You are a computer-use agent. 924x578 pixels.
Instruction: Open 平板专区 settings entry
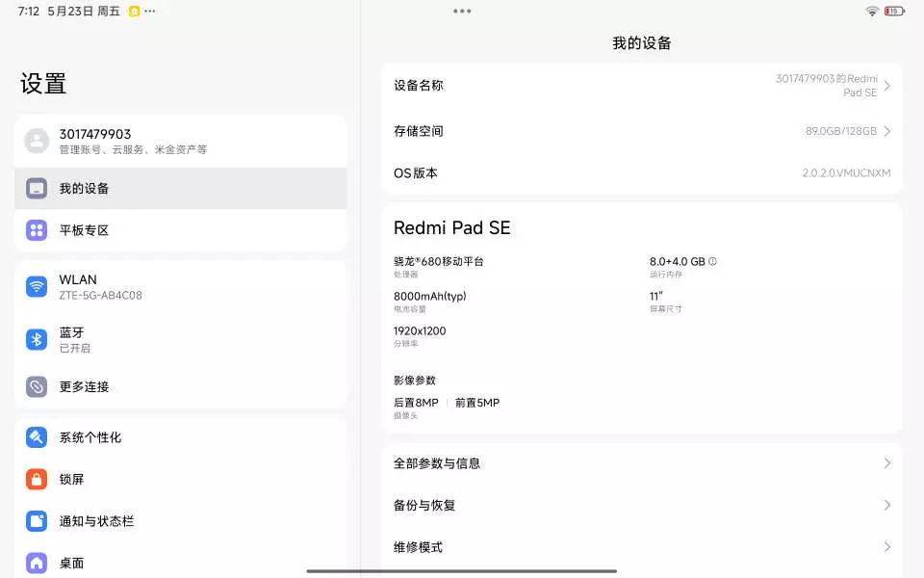point(180,230)
